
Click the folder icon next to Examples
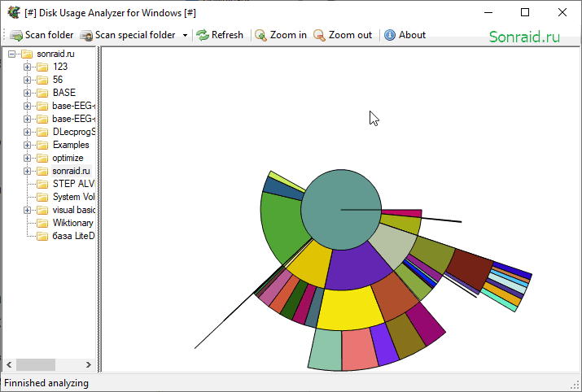pos(42,145)
